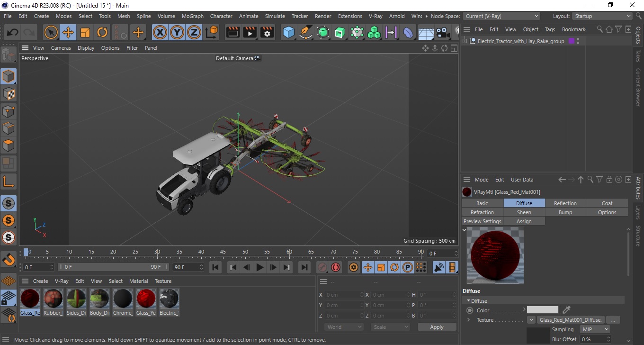
Task: Toggle Y axis lock
Action: (x=177, y=33)
